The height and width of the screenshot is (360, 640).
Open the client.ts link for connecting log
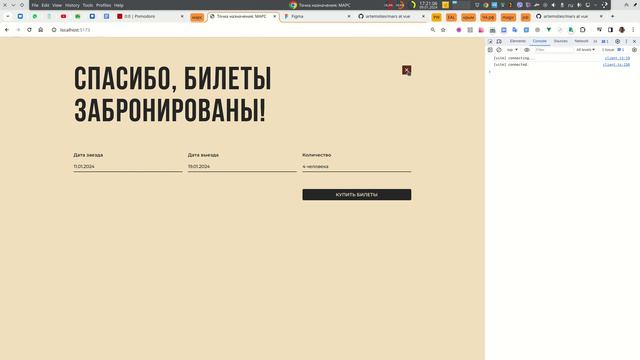coord(617,58)
